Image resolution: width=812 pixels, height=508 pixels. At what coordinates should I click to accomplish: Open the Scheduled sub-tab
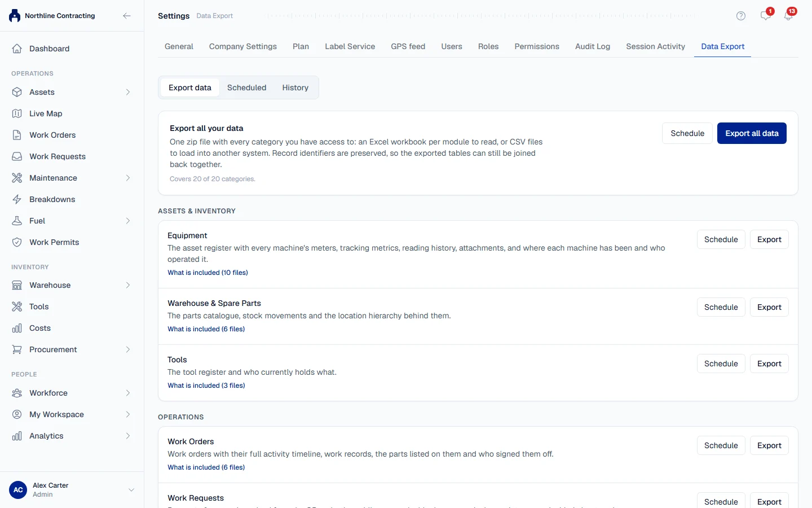[246, 87]
